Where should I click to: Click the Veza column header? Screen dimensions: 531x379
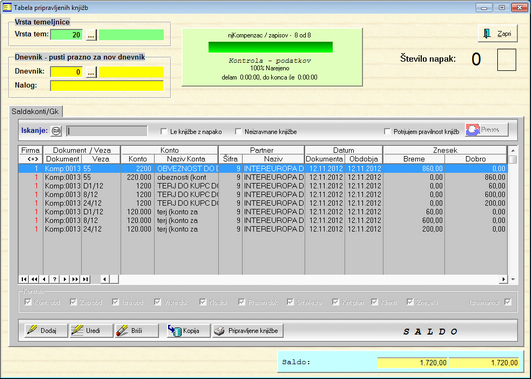[101, 159]
